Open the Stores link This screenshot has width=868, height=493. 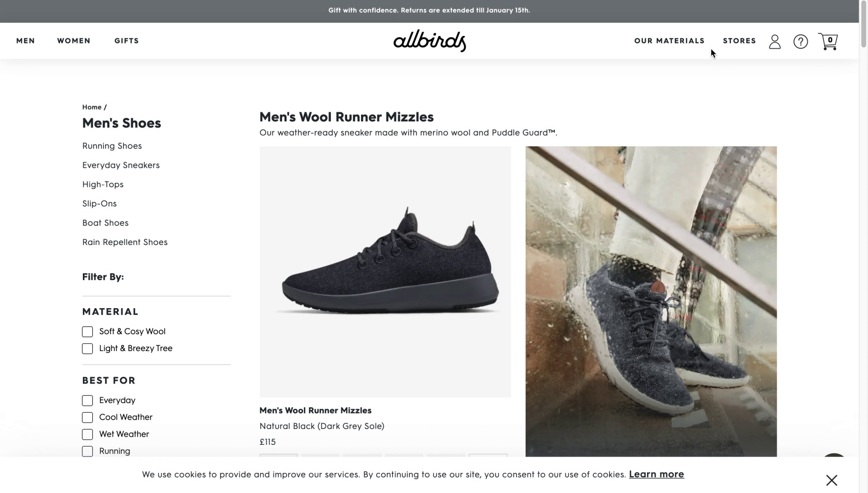[x=739, y=41]
